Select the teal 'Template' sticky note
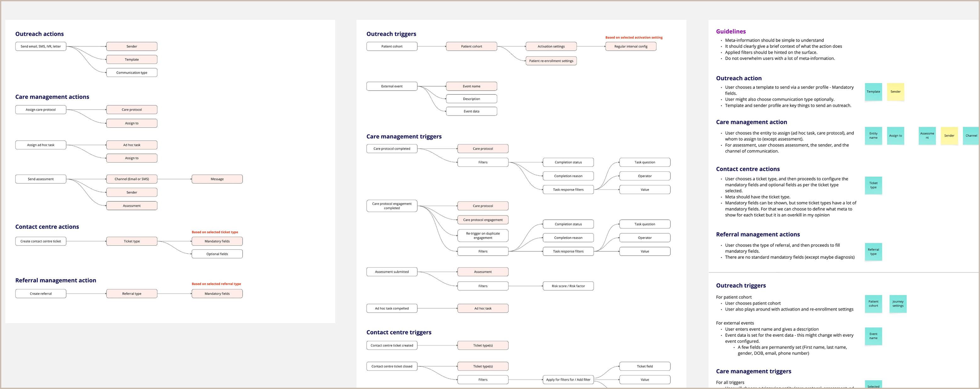Viewport: 980px width, 389px height. pos(874,92)
